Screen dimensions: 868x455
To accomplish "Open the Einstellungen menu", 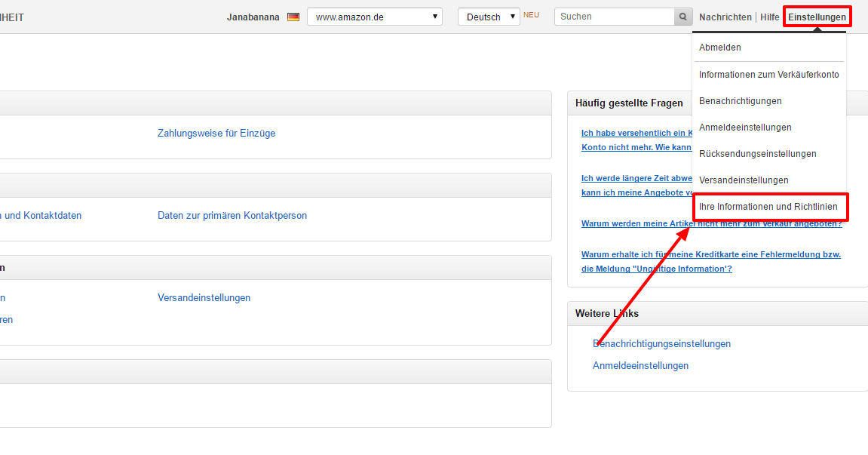I will click(817, 17).
